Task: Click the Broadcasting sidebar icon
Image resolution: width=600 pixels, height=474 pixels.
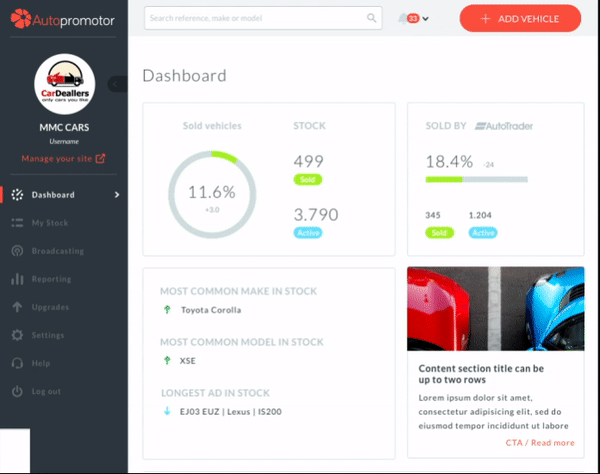Action: (17, 251)
